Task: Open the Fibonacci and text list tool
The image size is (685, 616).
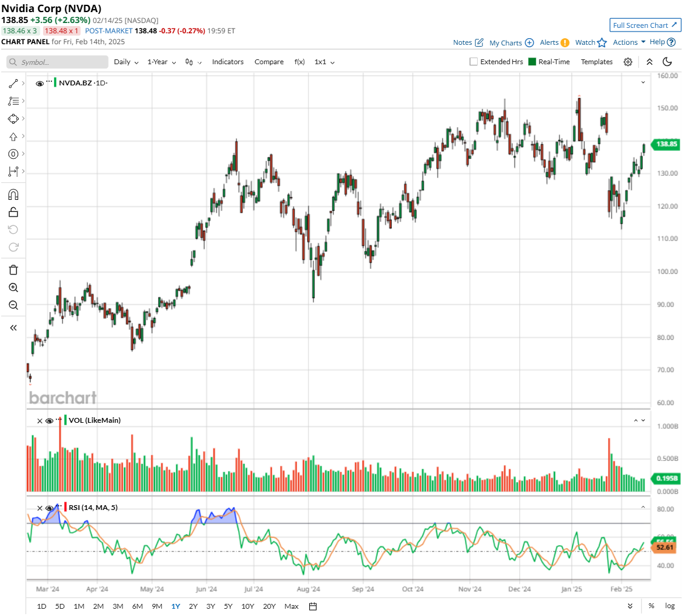Action: (13, 101)
